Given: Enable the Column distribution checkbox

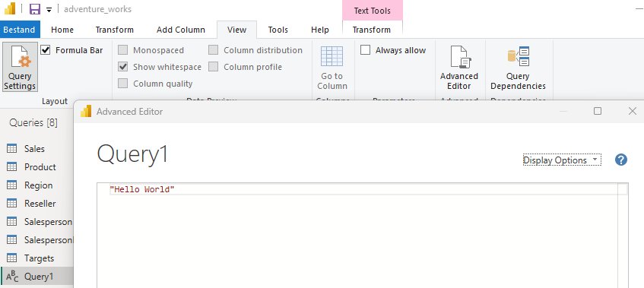Looking at the screenshot, I should [213, 50].
